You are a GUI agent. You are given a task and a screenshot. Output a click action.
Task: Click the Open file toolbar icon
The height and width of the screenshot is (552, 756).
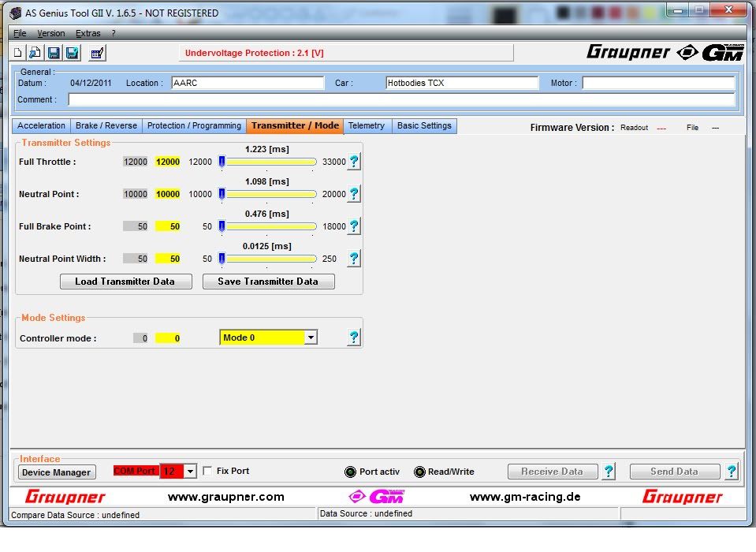tap(35, 53)
